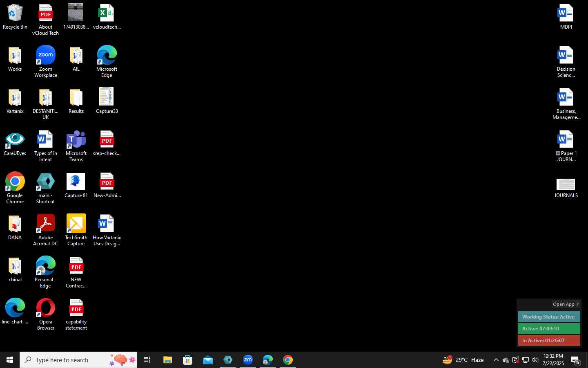Open the clock showing 12:32 PM

[x=553, y=360]
